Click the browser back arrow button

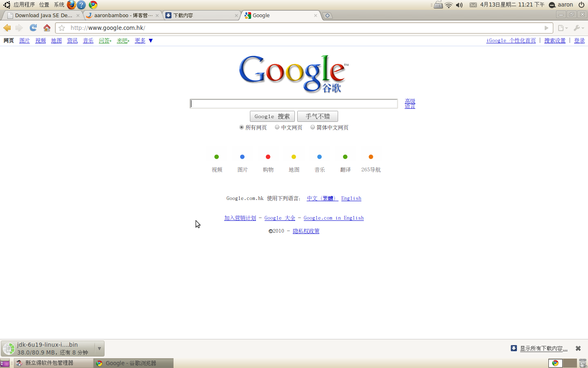point(7,28)
